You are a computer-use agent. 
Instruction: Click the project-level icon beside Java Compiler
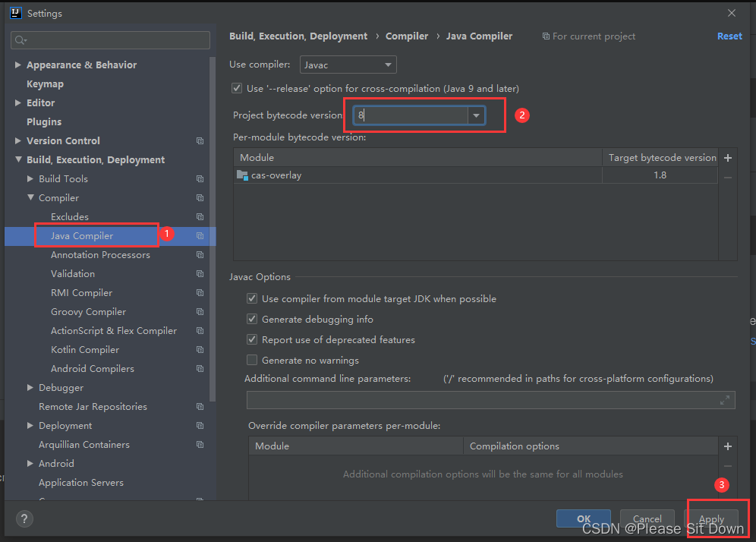click(x=200, y=236)
